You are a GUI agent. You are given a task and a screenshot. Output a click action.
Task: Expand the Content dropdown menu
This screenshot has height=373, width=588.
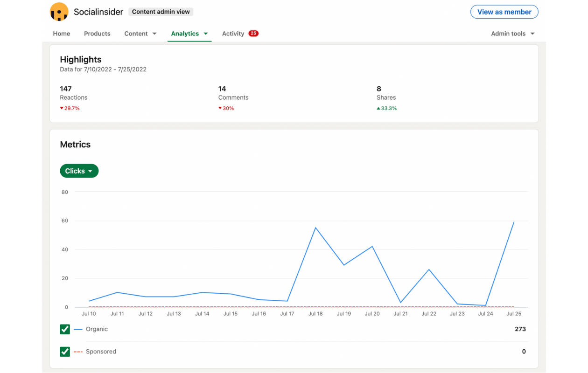(x=140, y=34)
